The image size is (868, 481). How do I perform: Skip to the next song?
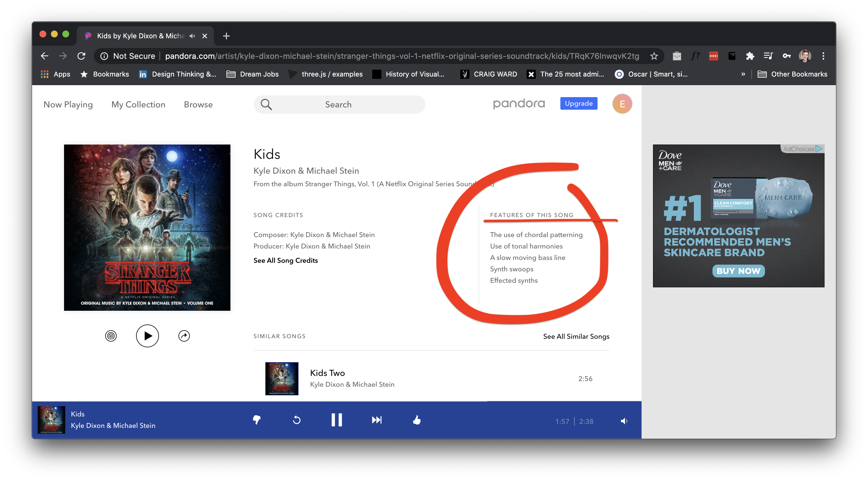tap(377, 420)
